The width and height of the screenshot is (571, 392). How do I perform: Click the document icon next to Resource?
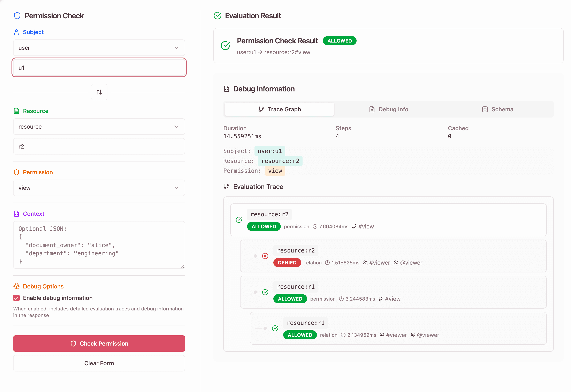(16, 111)
